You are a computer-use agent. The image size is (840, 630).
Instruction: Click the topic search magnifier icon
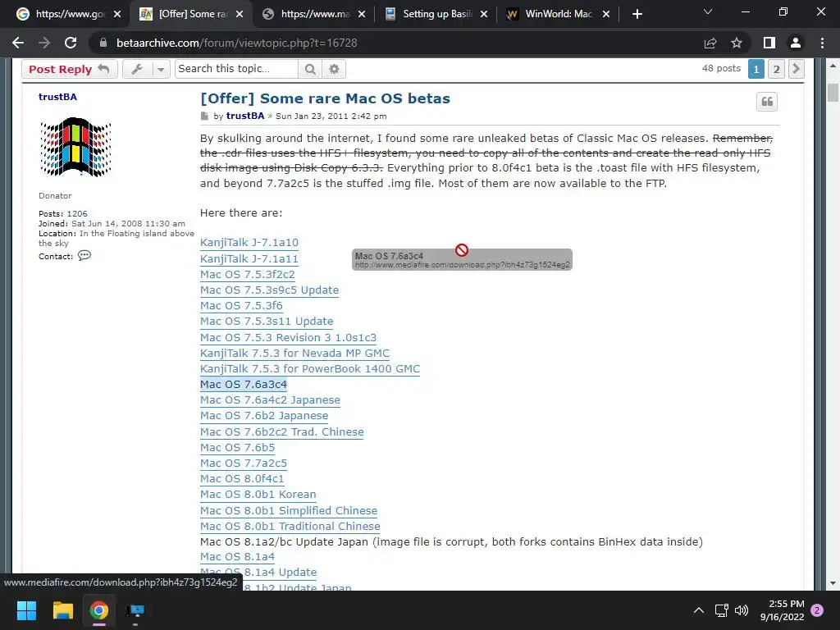[x=310, y=69]
